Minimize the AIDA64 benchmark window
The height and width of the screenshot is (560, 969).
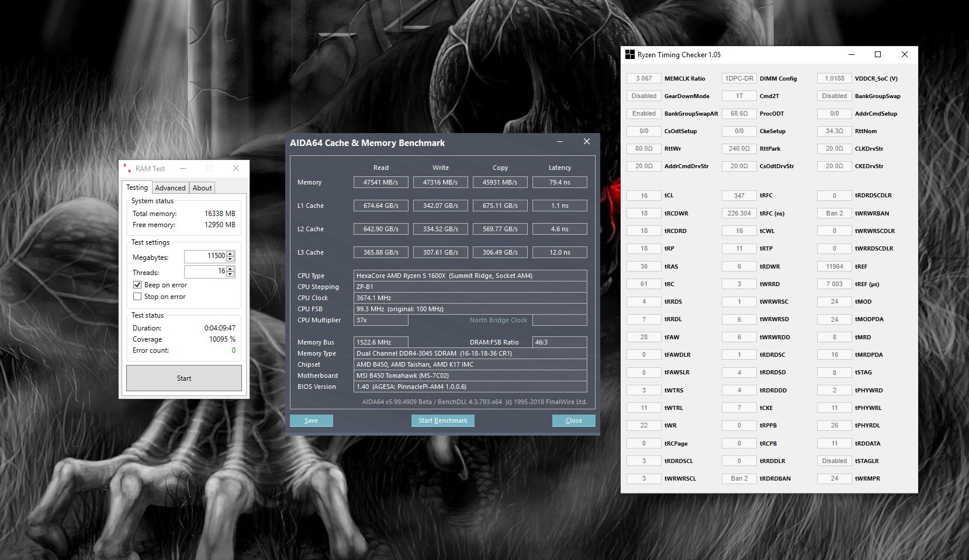(x=560, y=142)
